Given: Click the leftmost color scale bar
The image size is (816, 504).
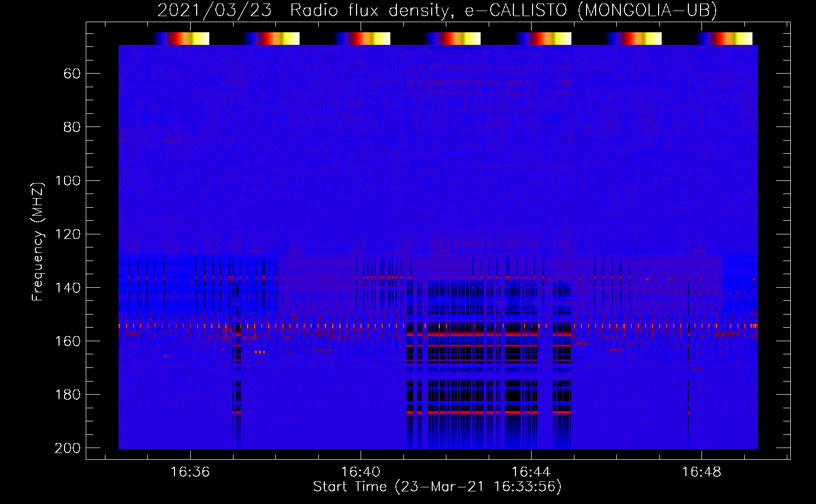Looking at the screenshot, I should (181, 38).
